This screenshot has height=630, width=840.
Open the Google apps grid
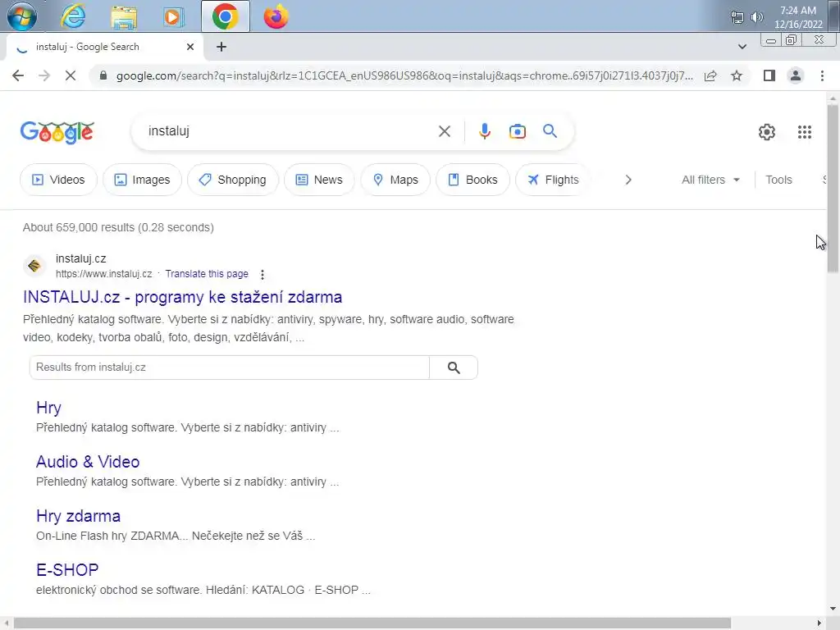click(x=804, y=132)
